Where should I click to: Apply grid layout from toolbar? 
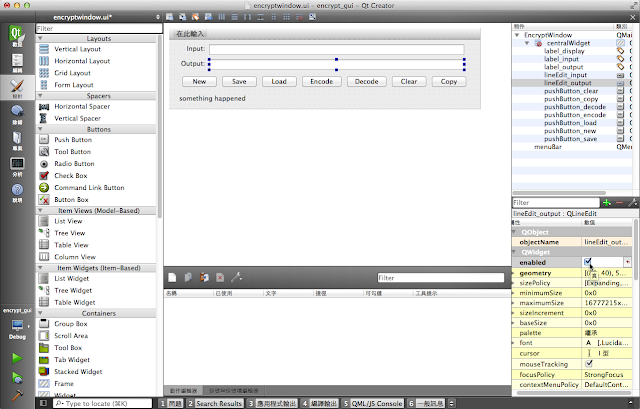[287, 17]
